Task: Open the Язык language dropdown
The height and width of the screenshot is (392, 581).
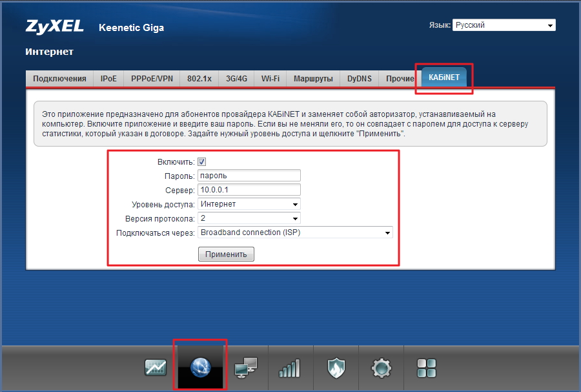Action: (504, 25)
